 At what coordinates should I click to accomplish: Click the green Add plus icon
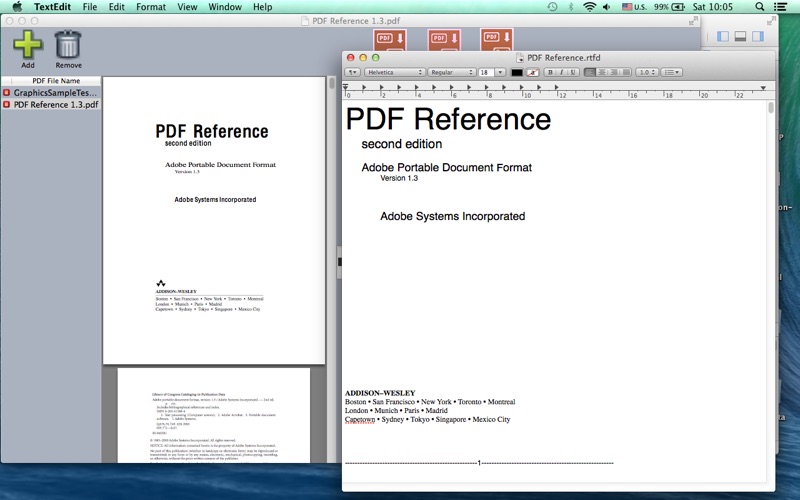28,44
